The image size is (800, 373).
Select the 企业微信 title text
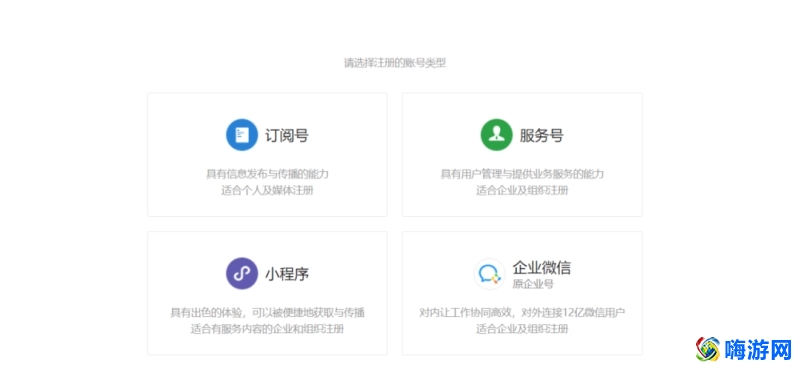[x=541, y=267]
